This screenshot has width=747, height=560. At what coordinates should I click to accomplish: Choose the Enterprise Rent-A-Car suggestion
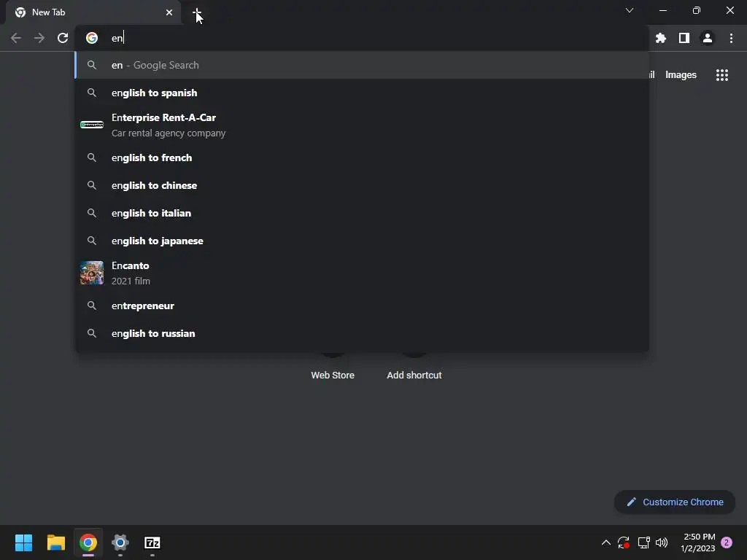coord(362,125)
